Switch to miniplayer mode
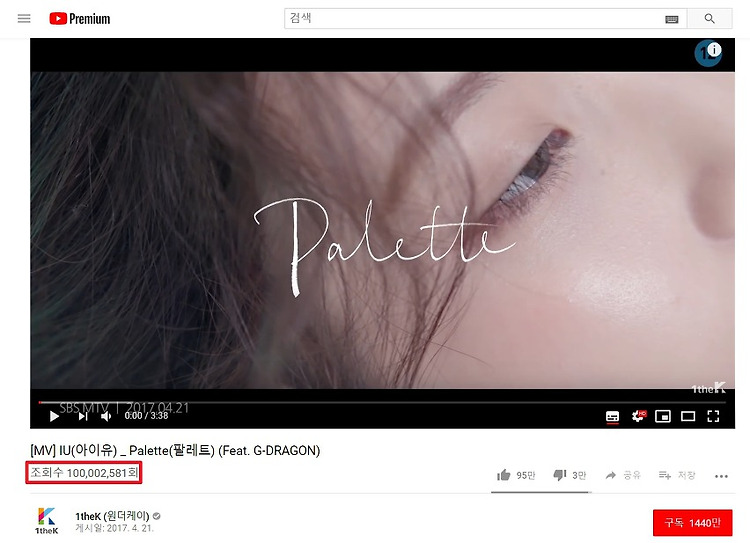The height and width of the screenshot is (543, 750). point(662,416)
